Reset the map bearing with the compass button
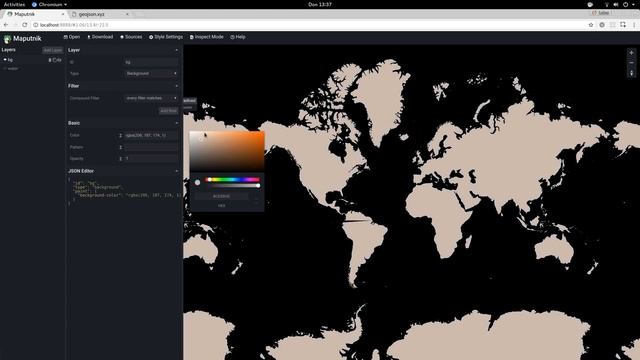The height and width of the screenshot is (360, 640). coord(631,73)
